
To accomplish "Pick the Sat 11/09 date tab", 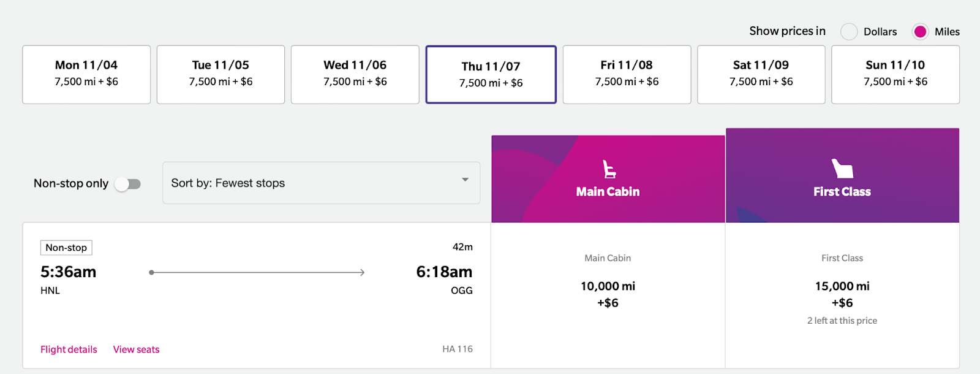I will (761, 74).
